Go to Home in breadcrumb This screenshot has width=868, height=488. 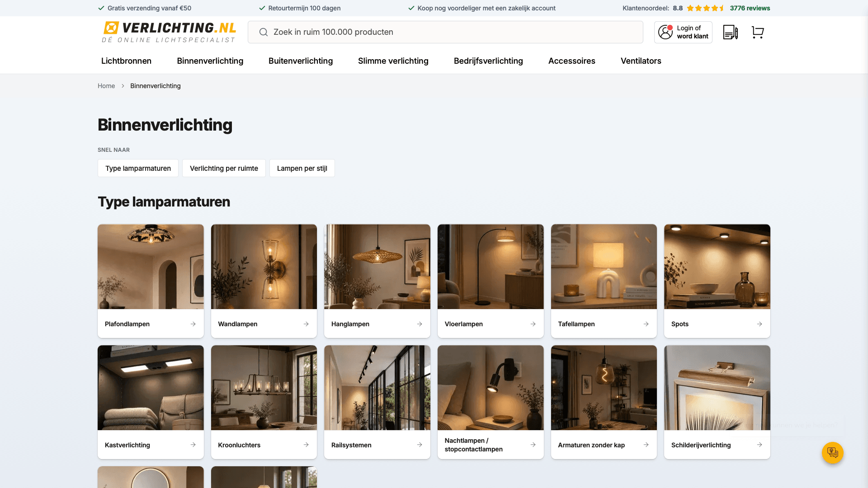(x=106, y=86)
